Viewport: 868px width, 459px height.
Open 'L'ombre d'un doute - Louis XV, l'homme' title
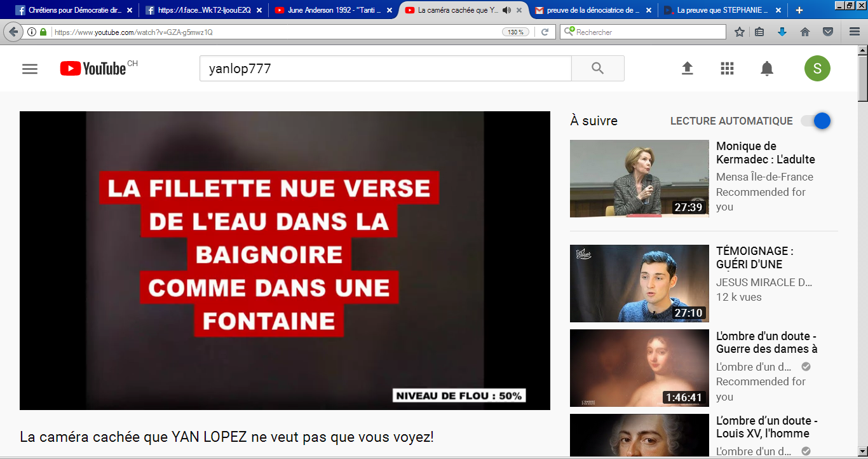(x=767, y=427)
